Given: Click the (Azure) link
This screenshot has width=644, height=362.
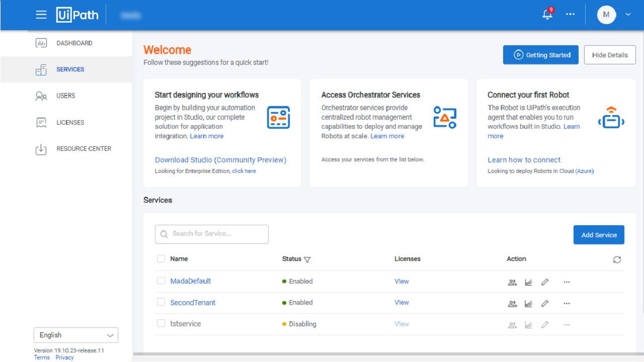Looking at the screenshot, I should tap(585, 171).
